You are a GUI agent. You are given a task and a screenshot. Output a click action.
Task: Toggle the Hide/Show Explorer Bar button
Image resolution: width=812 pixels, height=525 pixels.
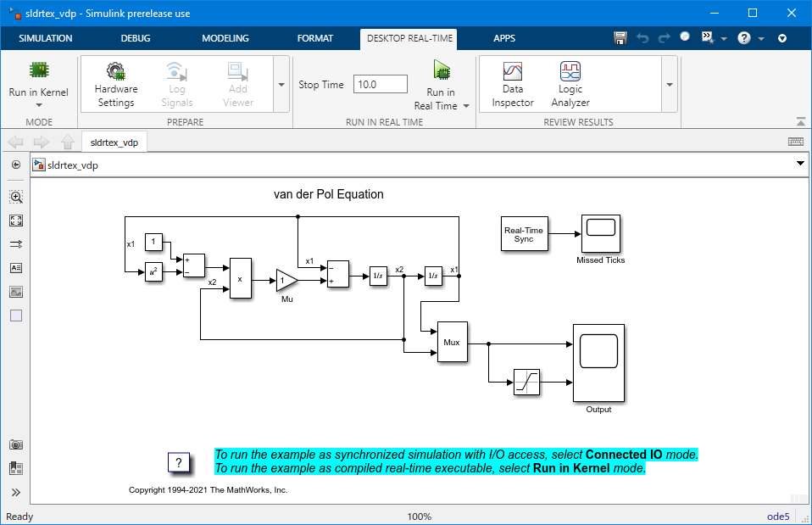coord(16,165)
